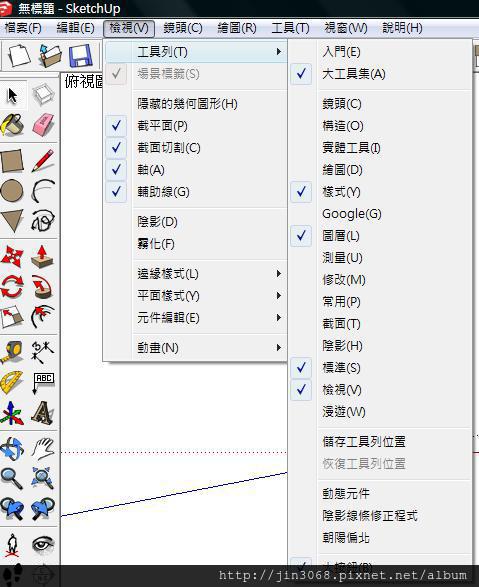
Task: Click the Previous view tool
Action: (x=12, y=508)
